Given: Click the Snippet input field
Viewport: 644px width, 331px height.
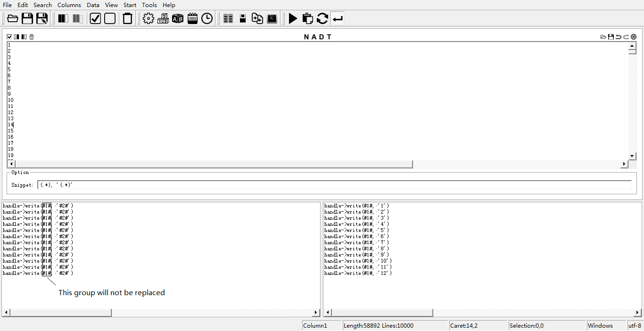Looking at the screenshot, I should [x=335, y=185].
